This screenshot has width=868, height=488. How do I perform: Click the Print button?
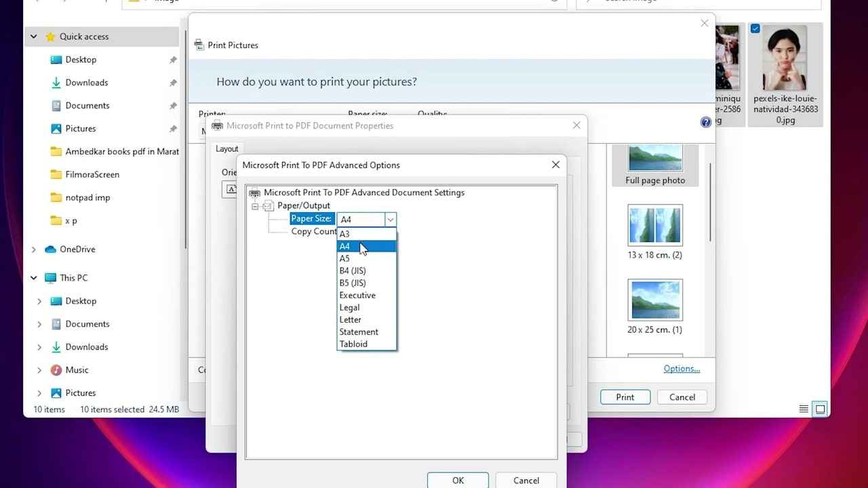point(625,397)
